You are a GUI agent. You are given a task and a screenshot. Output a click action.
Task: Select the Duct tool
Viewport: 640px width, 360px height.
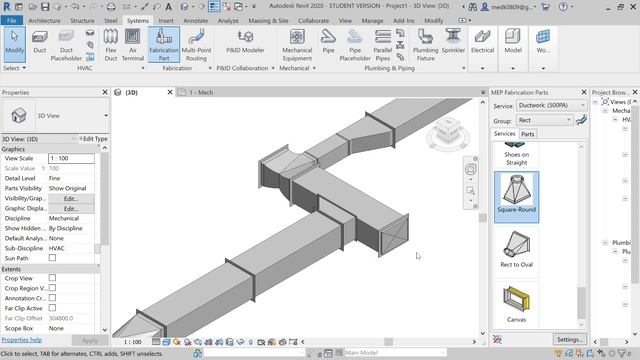click(x=40, y=43)
